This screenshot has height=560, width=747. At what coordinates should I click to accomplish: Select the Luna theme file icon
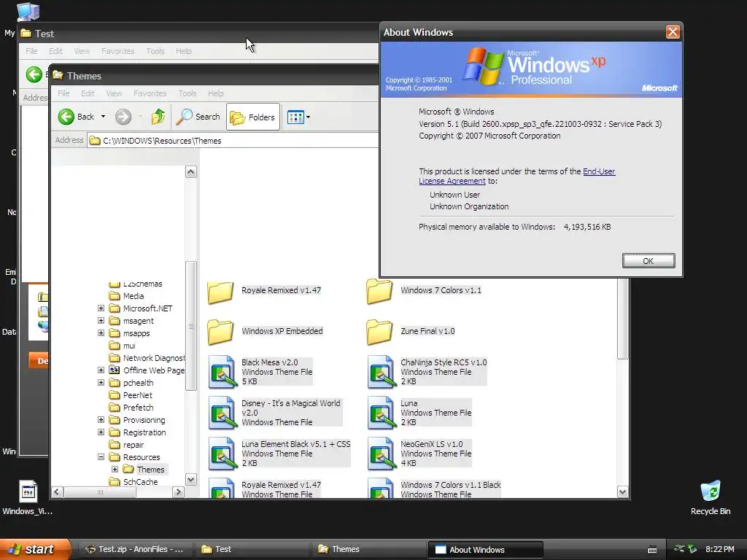click(382, 413)
